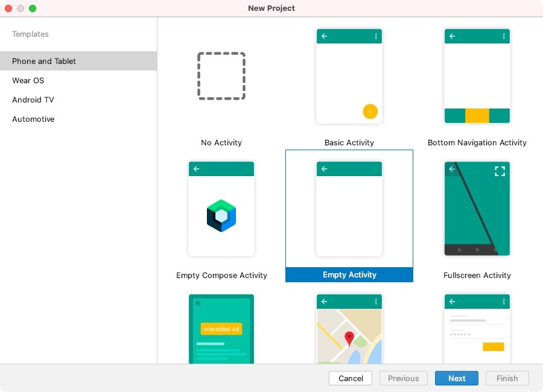Viewport: 543px width, 392px height.
Task: Click overflow dots in Login form preview
Action: tap(504, 302)
